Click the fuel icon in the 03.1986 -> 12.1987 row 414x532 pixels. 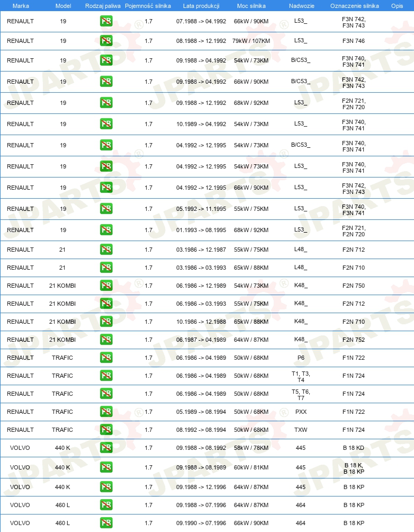click(x=106, y=250)
